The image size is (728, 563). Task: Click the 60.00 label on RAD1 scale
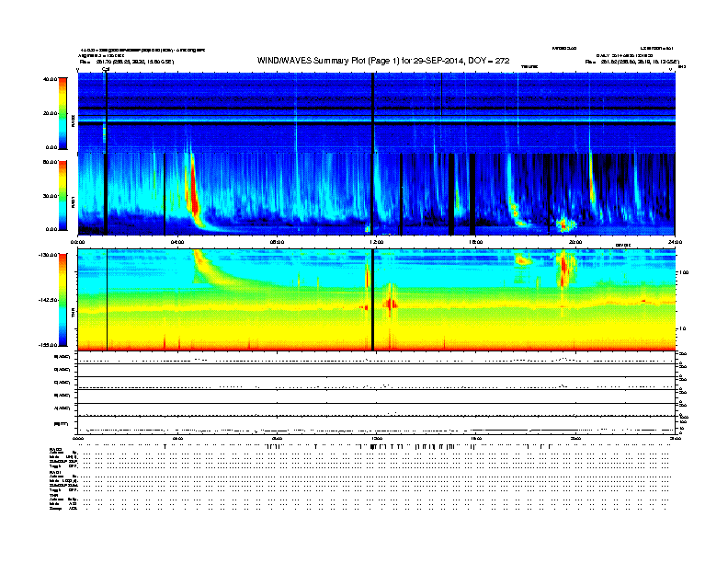(x=50, y=162)
